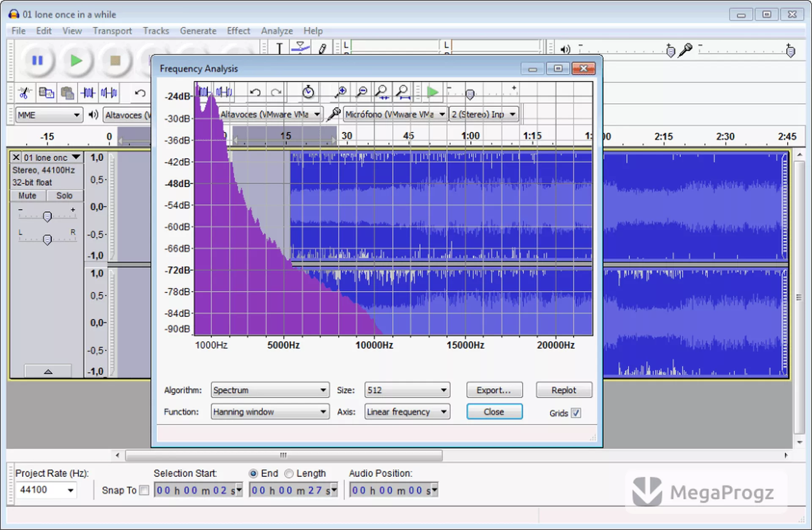Open the Size 512 dropdown

coord(407,390)
